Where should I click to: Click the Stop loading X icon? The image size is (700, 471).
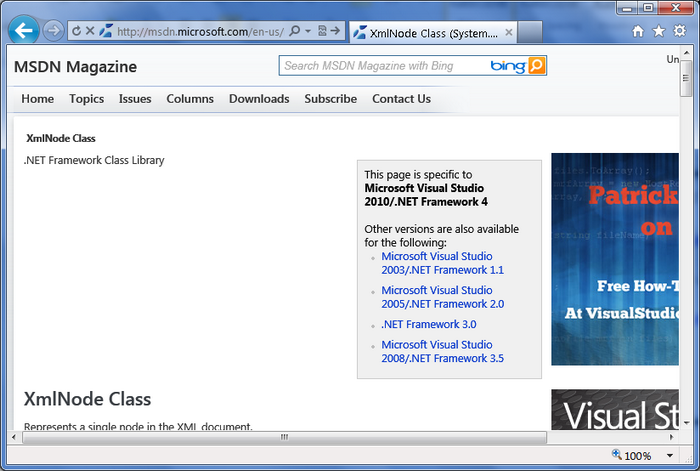pos(90,31)
